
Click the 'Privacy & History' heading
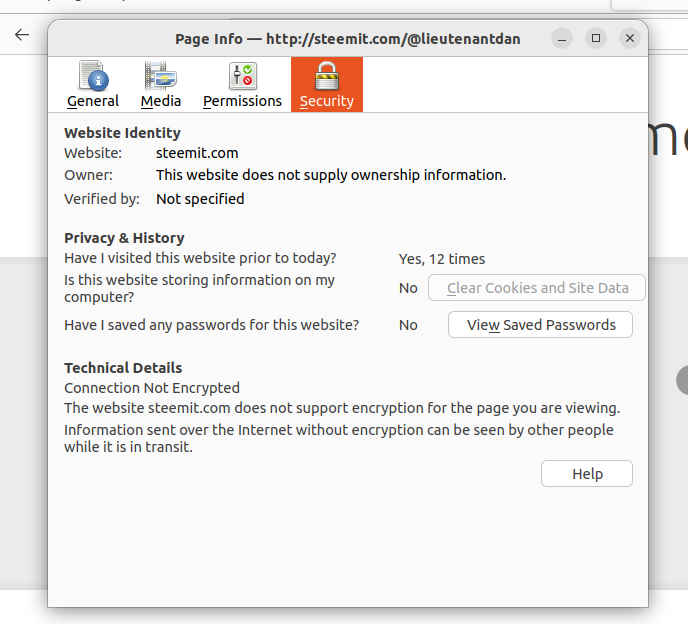(x=124, y=238)
